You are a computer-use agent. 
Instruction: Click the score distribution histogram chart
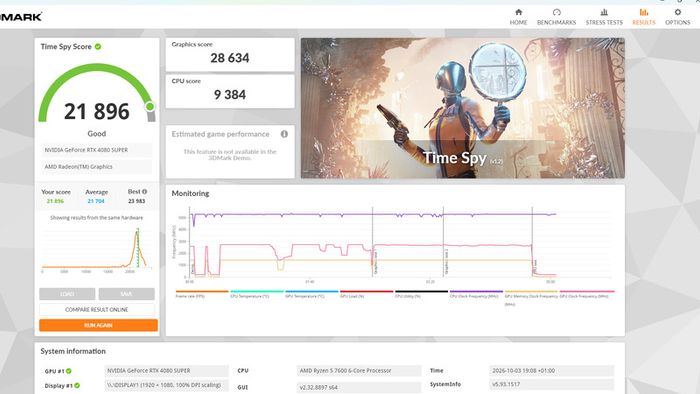click(x=97, y=249)
